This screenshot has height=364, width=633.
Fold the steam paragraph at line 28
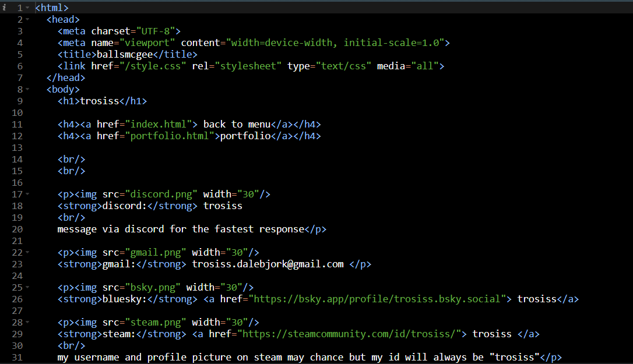click(27, 323)
